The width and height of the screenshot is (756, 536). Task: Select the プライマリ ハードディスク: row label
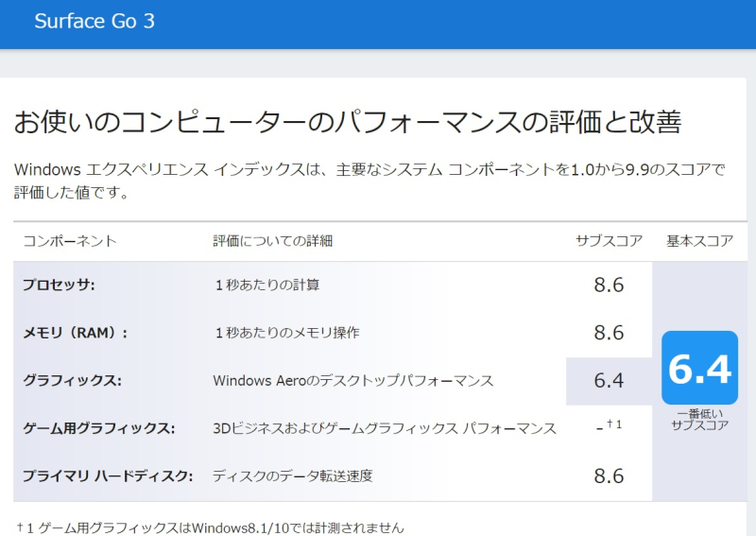click(x=108, y=475)
